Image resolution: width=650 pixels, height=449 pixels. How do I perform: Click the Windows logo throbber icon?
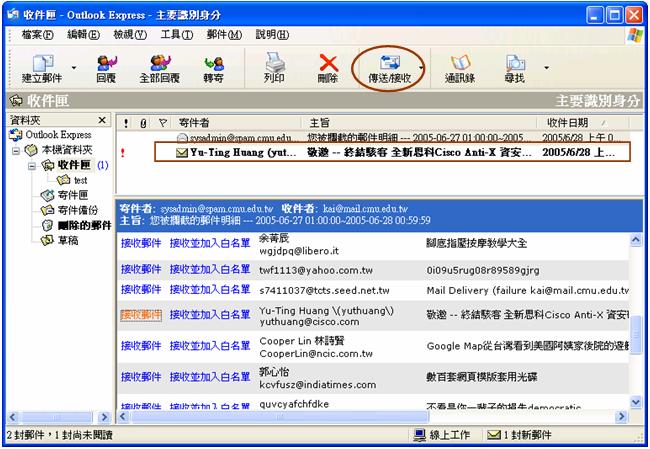point(635,35)
